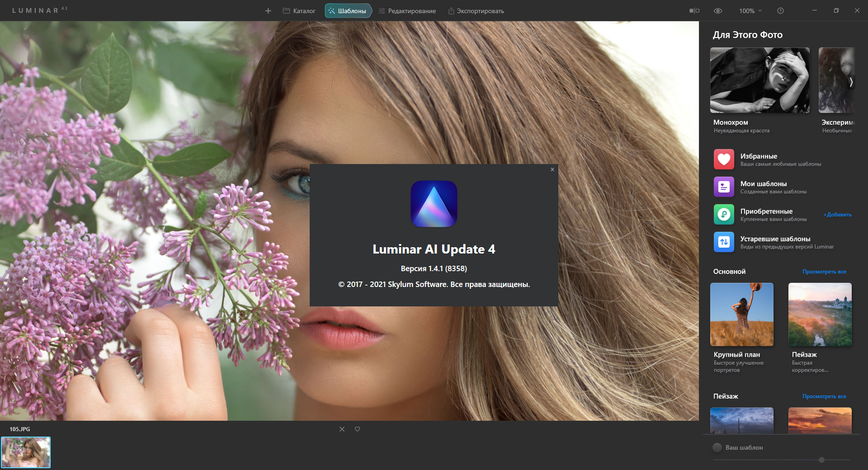Open the Приобретенные green icon
The height and width of the screenshot is (470, 868).
point(724,215)
